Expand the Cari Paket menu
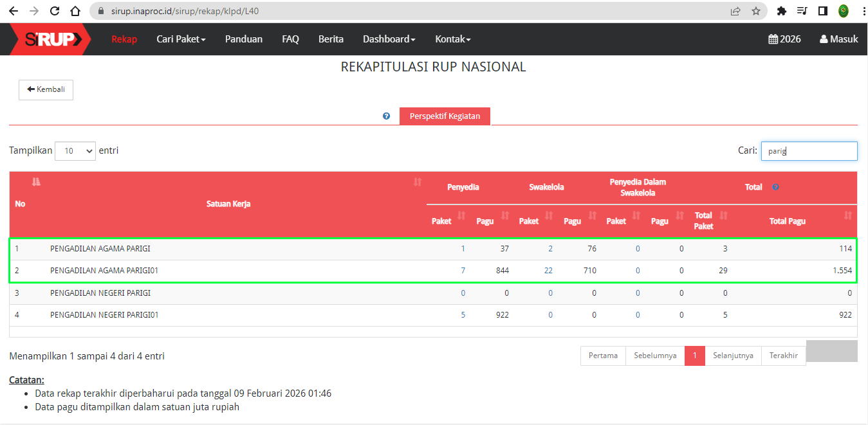 tap(181, 39)
